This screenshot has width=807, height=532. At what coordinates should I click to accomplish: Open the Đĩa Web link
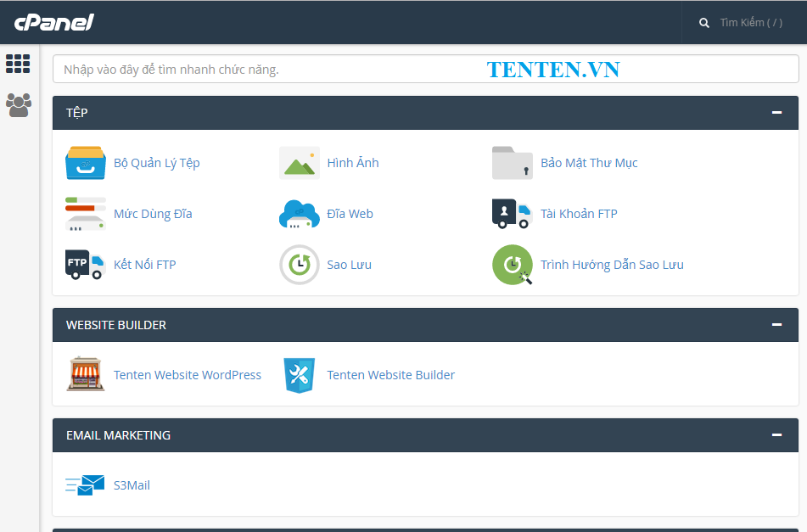point(350,214)
